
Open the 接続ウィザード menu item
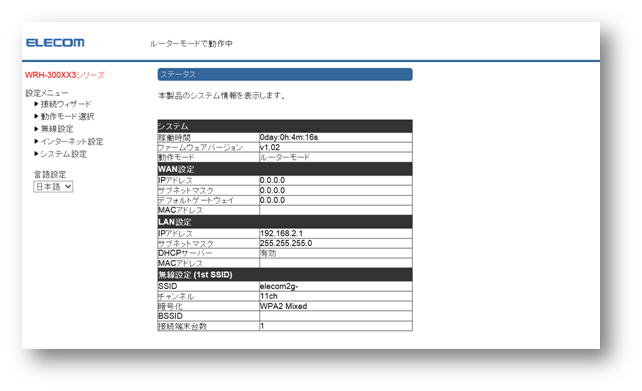pos(66,104)
